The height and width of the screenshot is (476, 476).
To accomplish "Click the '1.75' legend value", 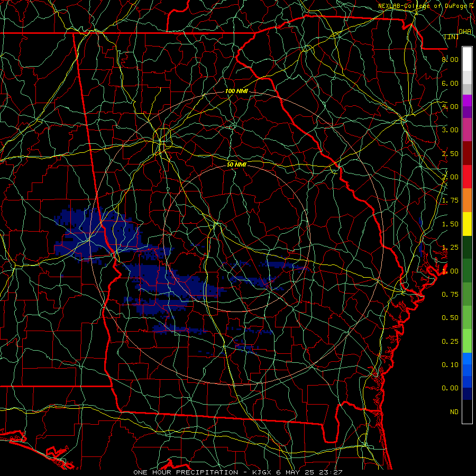I will tap(450, 200).
